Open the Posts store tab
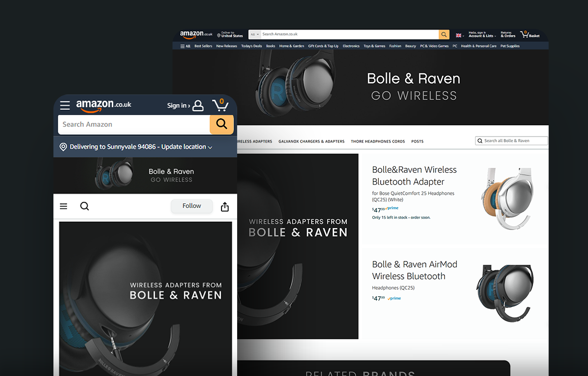The image size is (588, 376). tap(417, 141)
